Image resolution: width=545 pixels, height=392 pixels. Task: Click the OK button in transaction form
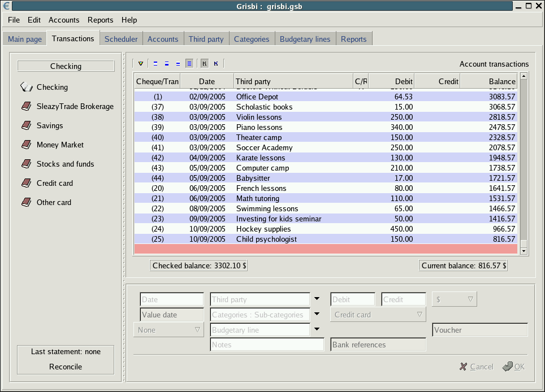[x=513, y=367]
